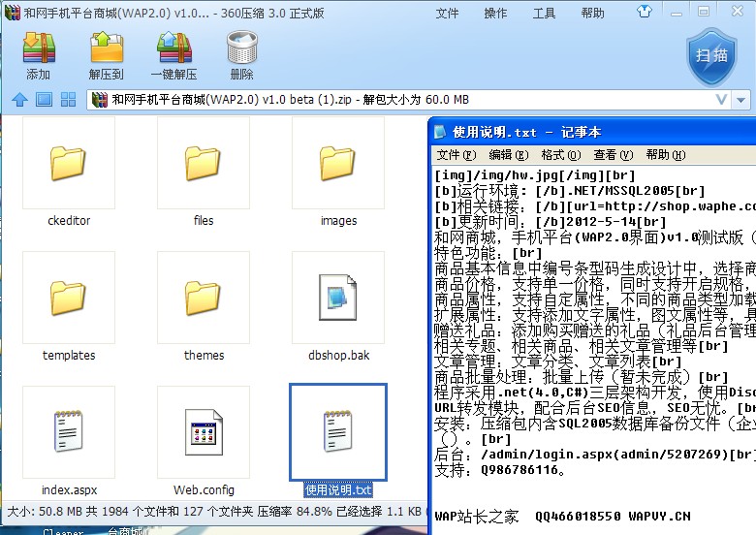756x535 pixels.
Task: Click the 一键解压 (One-click extract) icon
Action: (x=174, y=48)
